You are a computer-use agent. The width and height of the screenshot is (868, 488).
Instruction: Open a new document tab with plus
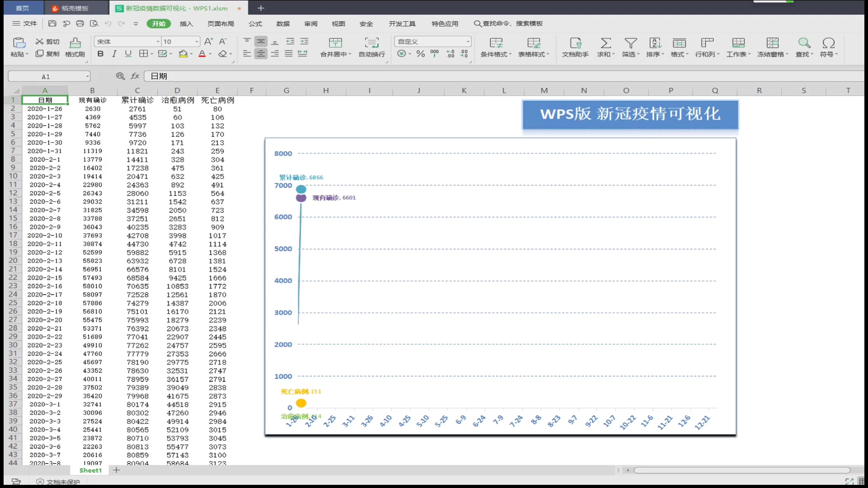[x=261, y=8]
